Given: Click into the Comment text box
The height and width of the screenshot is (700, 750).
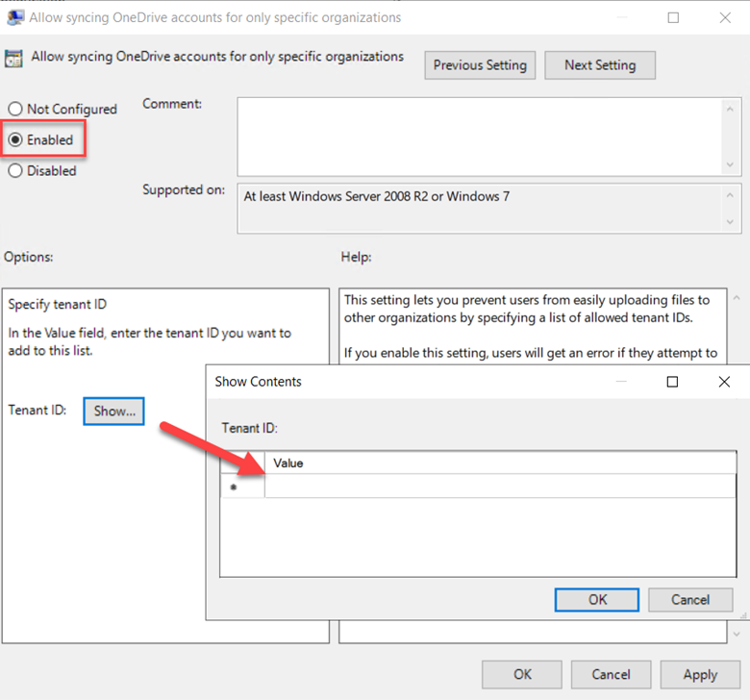Looking at the screenshot, I should click(x=480, y=137).
